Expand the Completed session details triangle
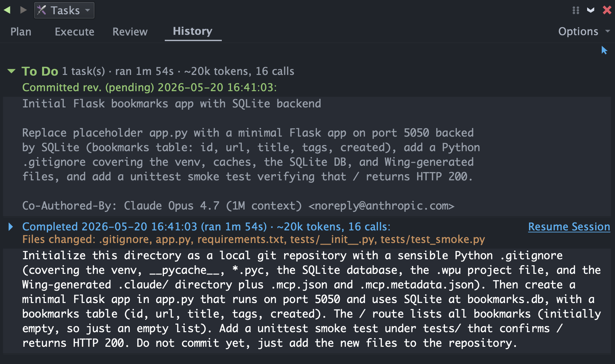The image size is (615, 364). click(x=11, y=227)
